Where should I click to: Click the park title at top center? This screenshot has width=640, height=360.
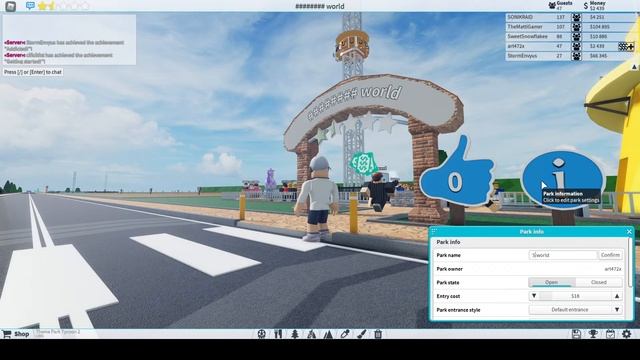coord(320,6)
